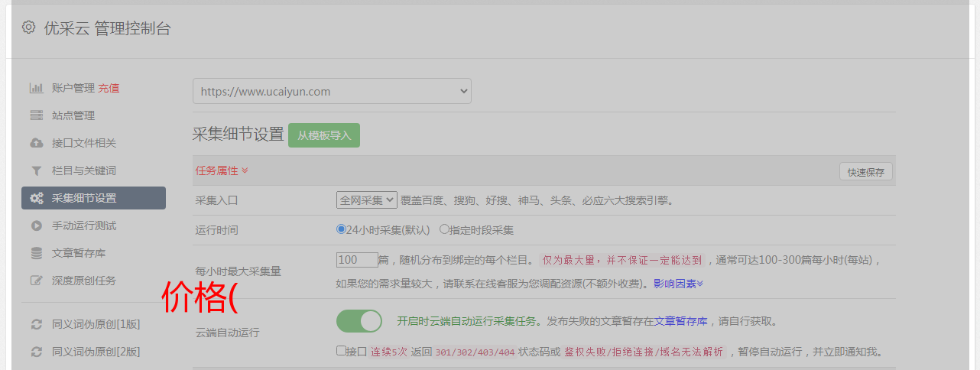980x370 pixels.
Task: Click the red 充值 link
Action: tap(109, 88)
